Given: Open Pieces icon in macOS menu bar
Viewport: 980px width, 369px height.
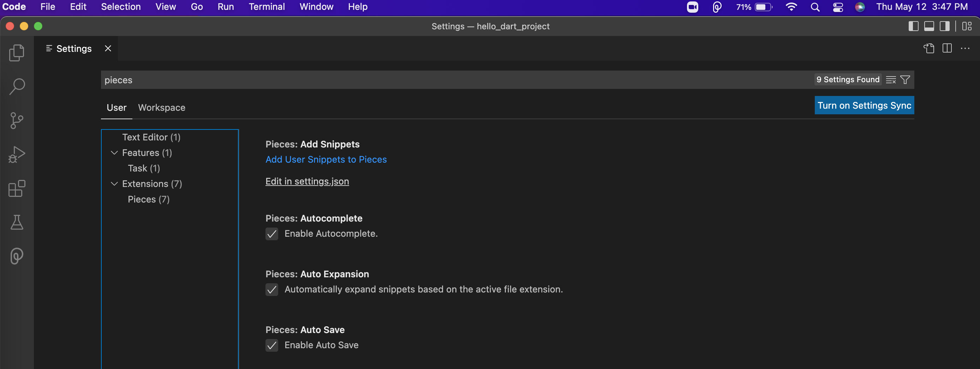Looking at the screenshot, I should (x=717, y=7).
